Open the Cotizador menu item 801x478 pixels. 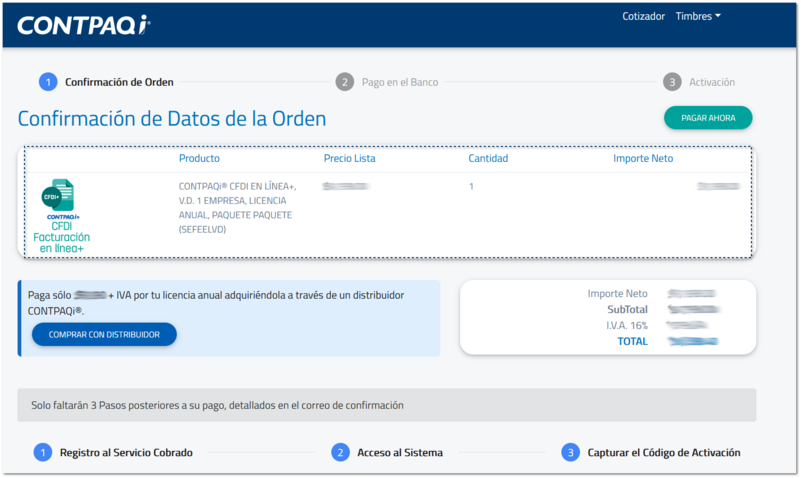click(x=643, y=16)
